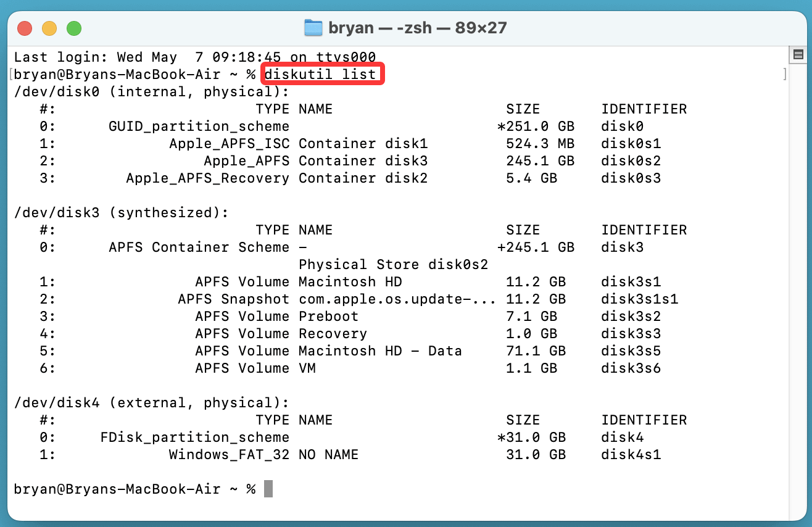The width and height of the screenshot is (812, 527).
Task: Click the window title text 'bryan — -zsh — 89×27'
Action: tap(418, 28)
